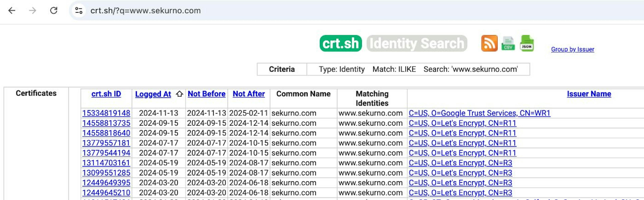Open Let's Encrypt R11 issuer for 14558813735
Image resolution: width=644 pixels, height=200 pixels.
click(x=463, y=123)
